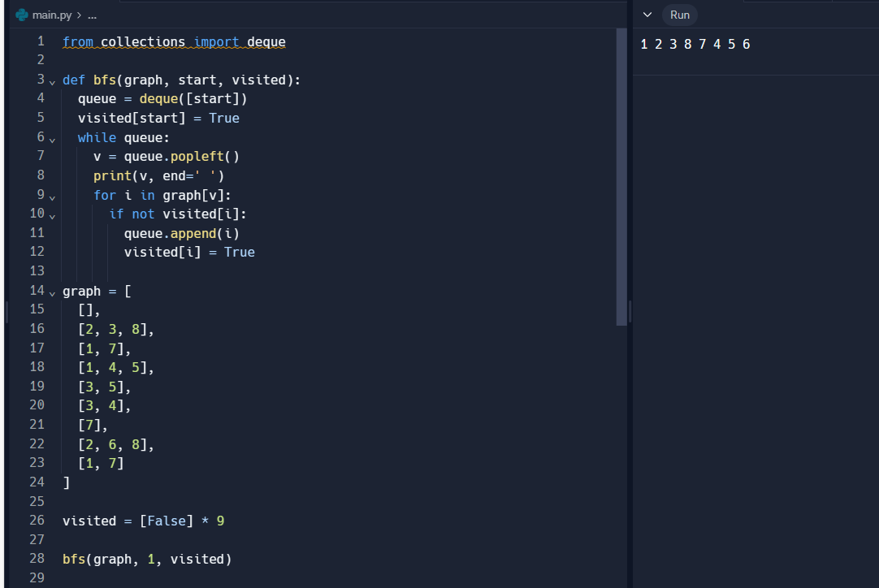This screenshot has width=879, height=588.
Task: Click the '[2, 6, 8],' row on line 22
Action: [x=116, y=444]
